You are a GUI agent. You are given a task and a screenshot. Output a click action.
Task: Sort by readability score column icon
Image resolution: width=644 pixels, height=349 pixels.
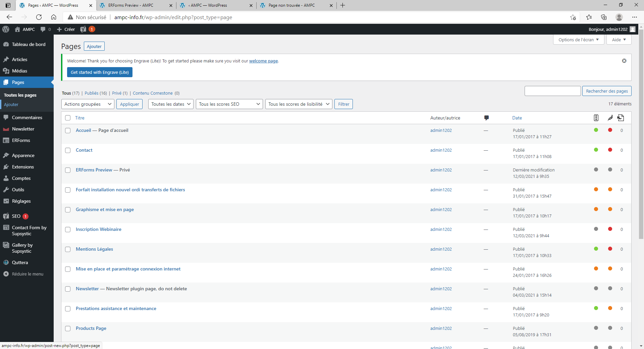610,118
